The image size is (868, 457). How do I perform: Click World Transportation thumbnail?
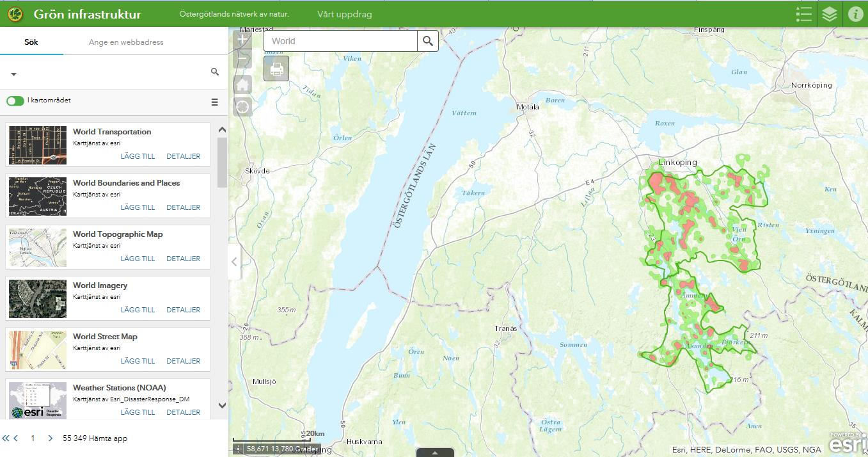tap(38, 145)
